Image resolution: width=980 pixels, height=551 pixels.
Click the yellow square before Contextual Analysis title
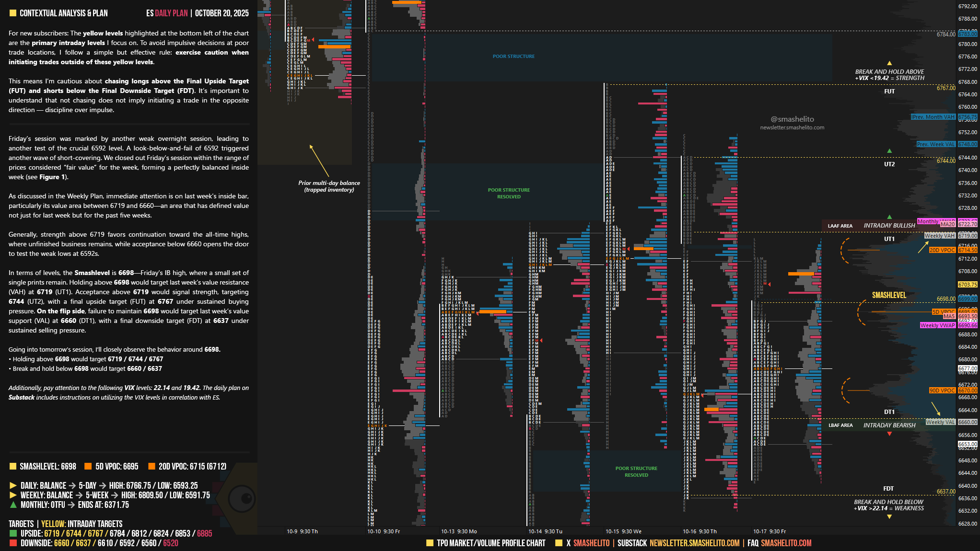click(13, 13)
